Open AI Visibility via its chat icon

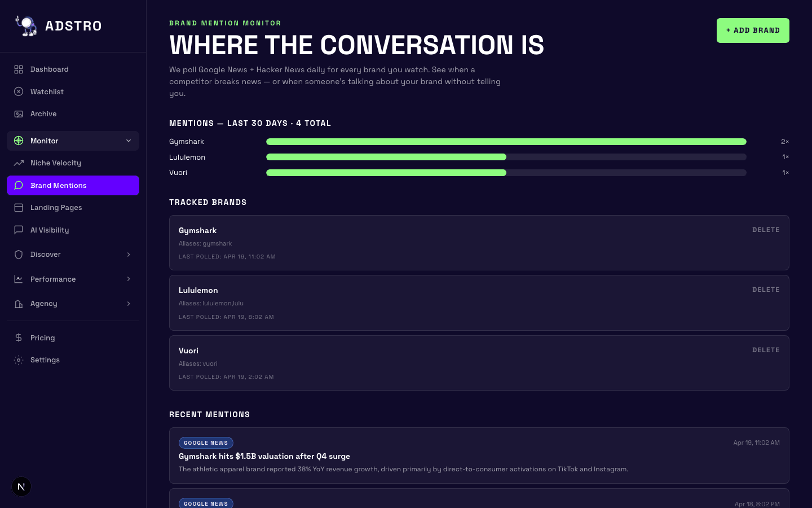(x=18, y=230)
